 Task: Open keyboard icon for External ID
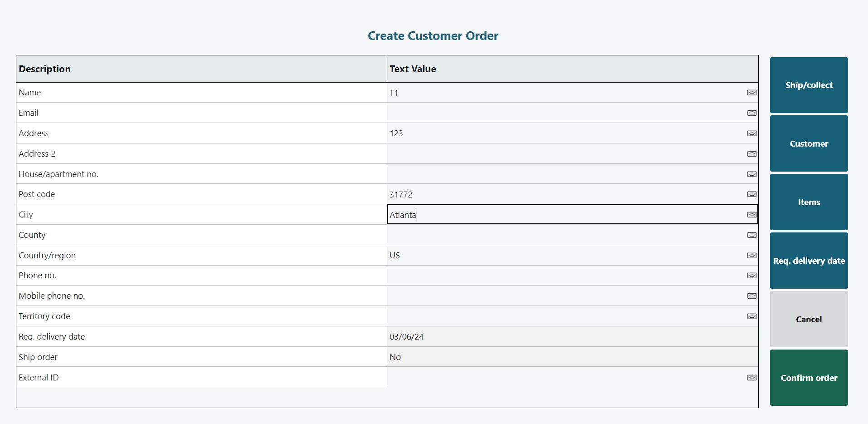pyautogui.click(x=751, y=378)
